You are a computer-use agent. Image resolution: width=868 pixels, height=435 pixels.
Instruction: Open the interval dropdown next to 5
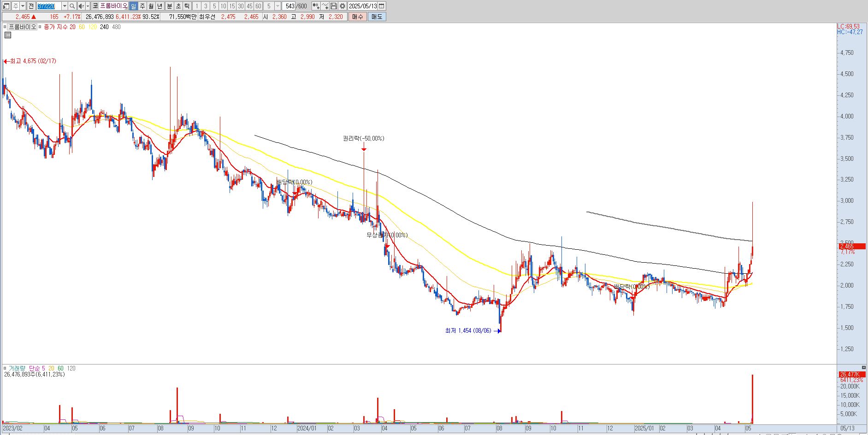(278, 6)
